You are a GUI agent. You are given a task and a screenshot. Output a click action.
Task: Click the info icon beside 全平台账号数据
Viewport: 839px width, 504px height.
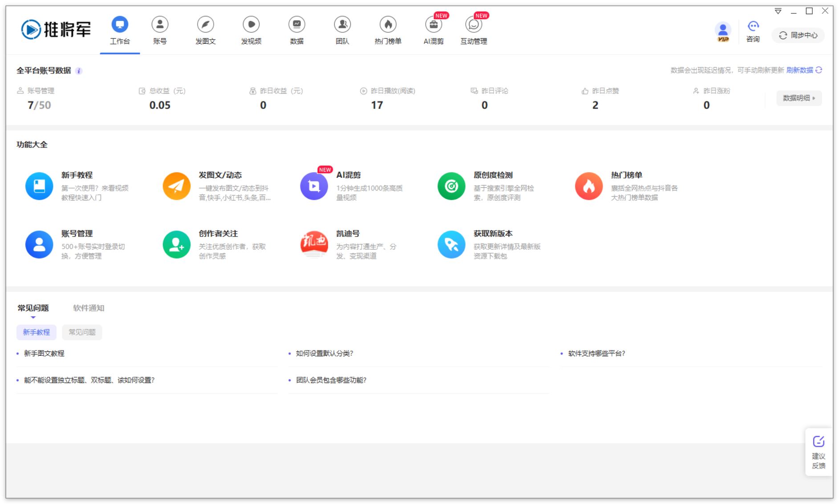click(x=79, y=71)
